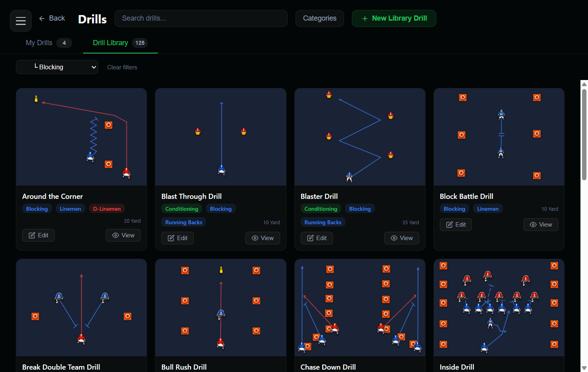Create a New Library Drill

(x=394, y=18)
